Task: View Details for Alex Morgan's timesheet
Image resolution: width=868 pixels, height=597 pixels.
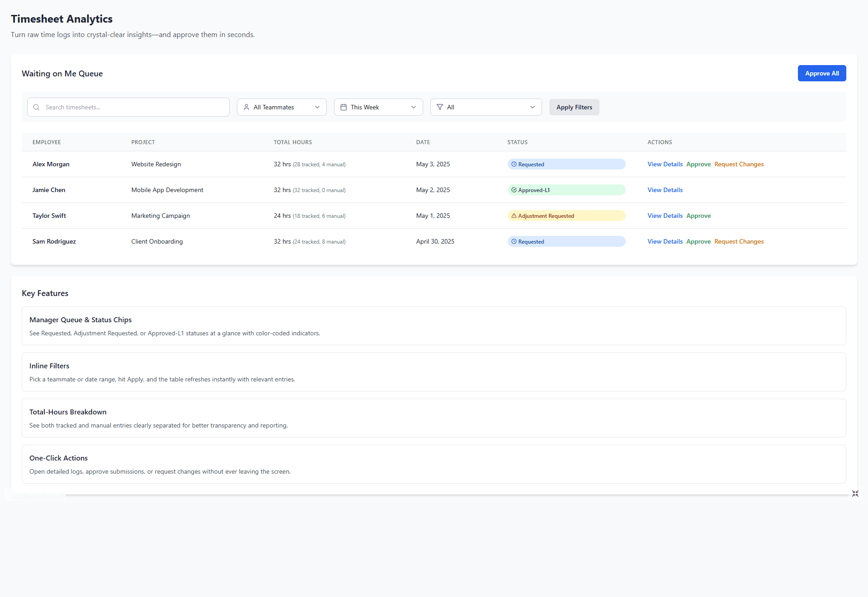Action: coord(665,164)
